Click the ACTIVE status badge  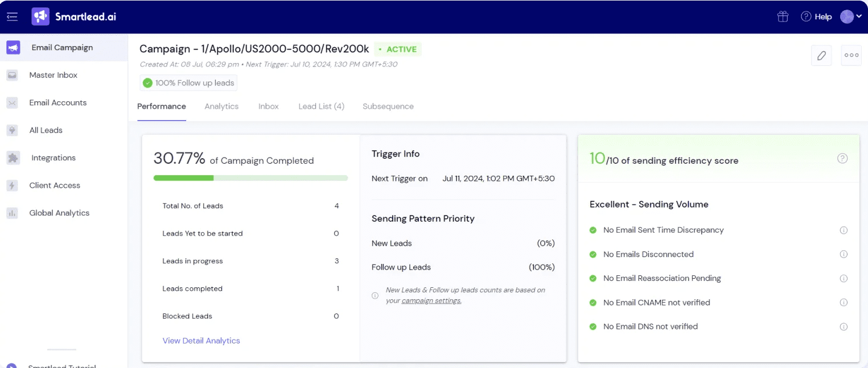click(398, 49)
